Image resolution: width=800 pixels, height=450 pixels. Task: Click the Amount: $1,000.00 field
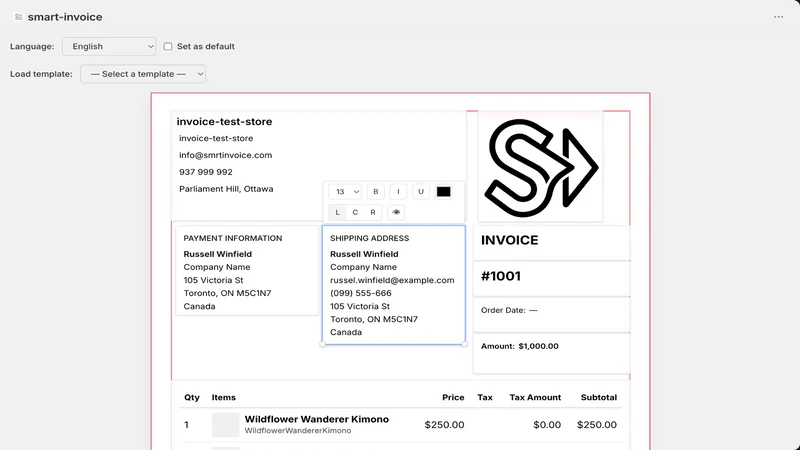coord(551,353)
